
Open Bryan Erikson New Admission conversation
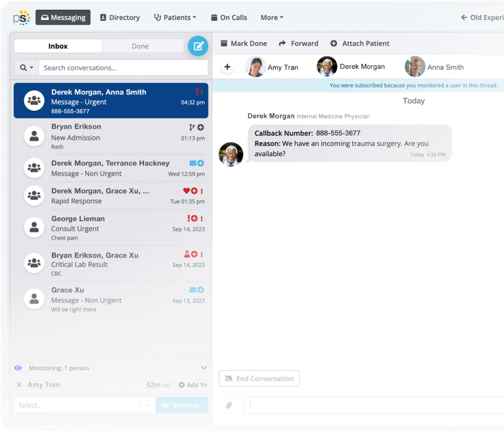[x=111, y=137]
